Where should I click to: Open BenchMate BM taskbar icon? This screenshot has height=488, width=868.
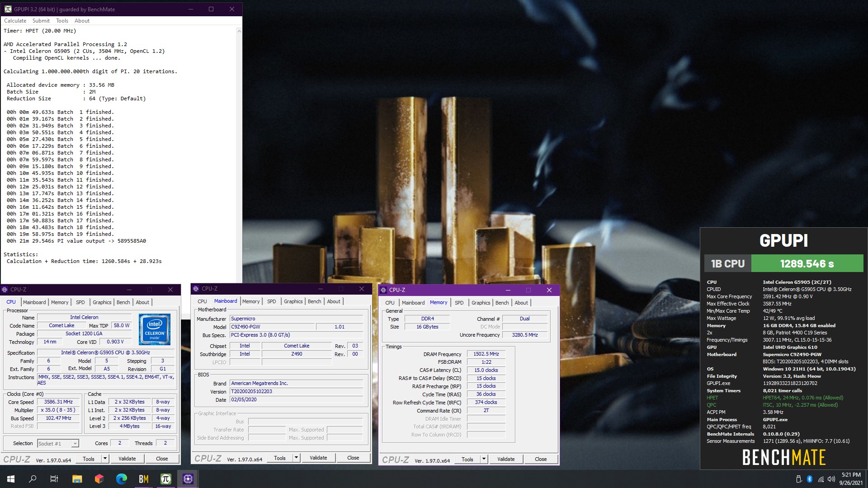tap(143, 479)
